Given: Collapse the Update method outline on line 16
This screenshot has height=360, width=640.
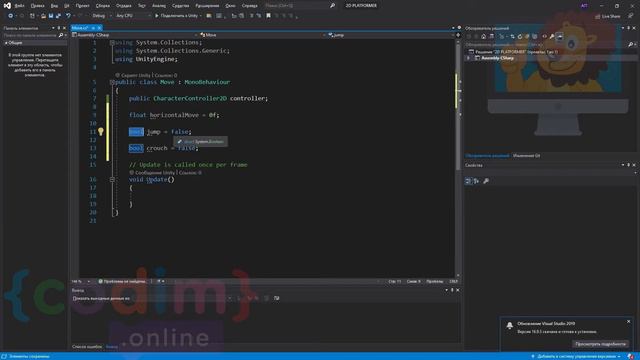Looking at the screenshot, I should (x=112, y=179).
